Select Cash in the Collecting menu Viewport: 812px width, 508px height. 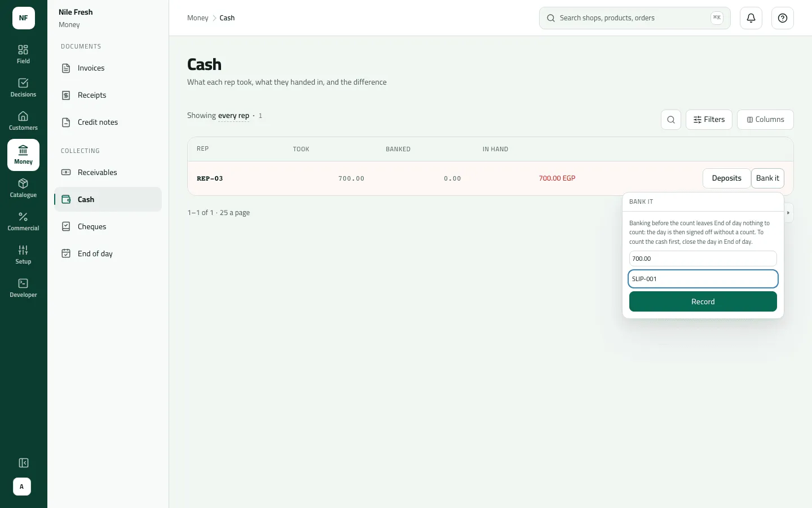(108, 199)
